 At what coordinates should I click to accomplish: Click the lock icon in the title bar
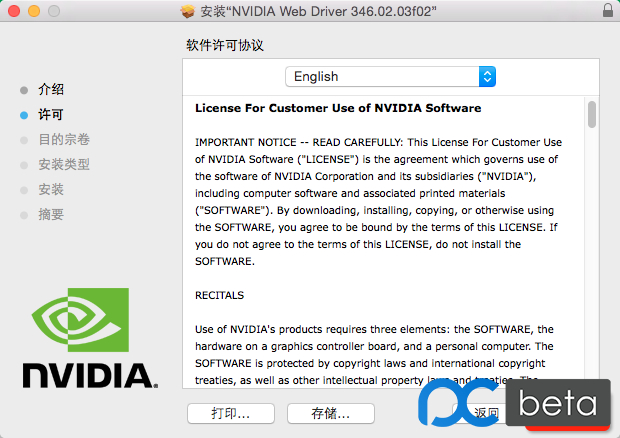(x=608, y=10)
